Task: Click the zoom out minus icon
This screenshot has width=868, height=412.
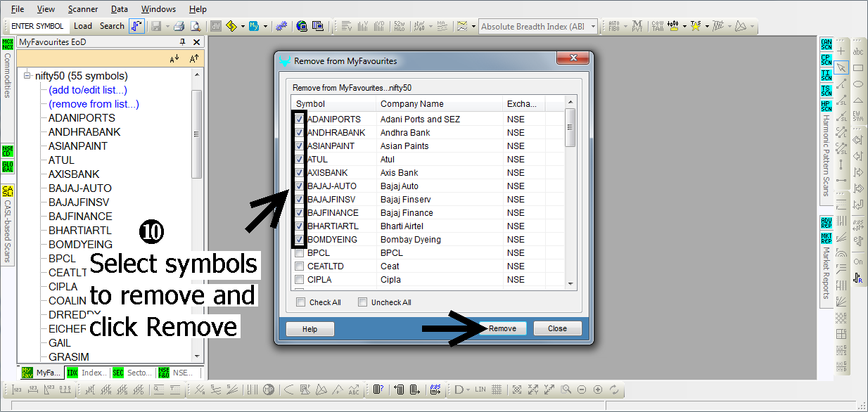Action: point(582,390)
